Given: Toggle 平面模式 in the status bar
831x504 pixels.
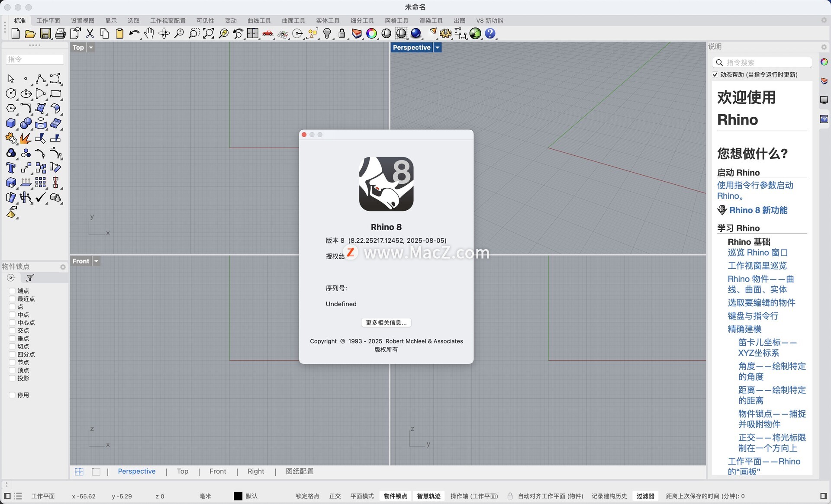Looking at the screenshot, I should (362, 496).
